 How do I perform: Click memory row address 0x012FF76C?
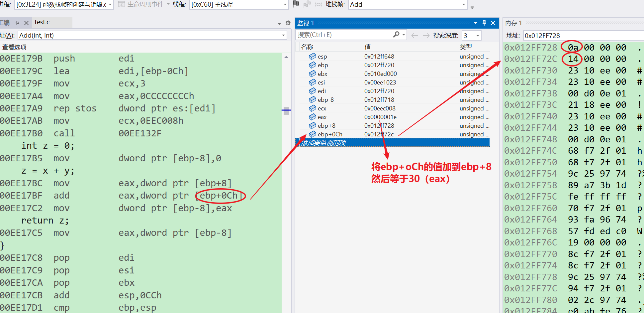(531, 242)
